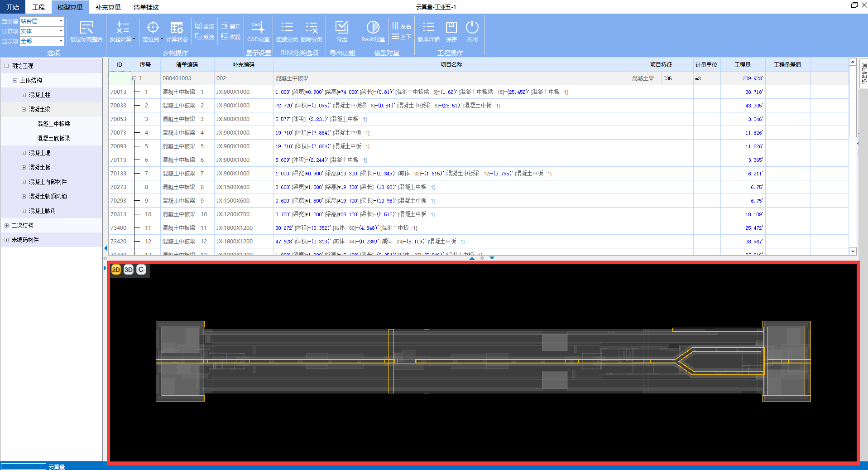Image resolution: width=868 pixels, height=470 pixels.
Task: Switch to the 补充算量 tab
Action: click(108, 7)
